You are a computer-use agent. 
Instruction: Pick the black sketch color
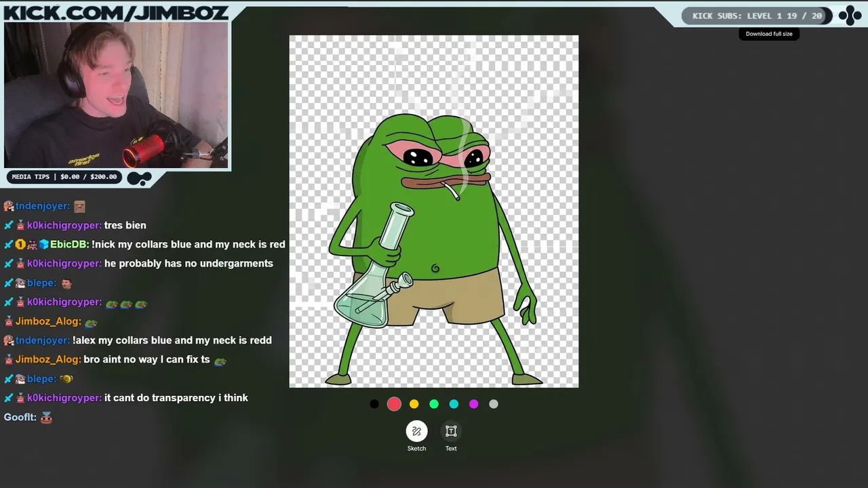click(x=374, y=404)
